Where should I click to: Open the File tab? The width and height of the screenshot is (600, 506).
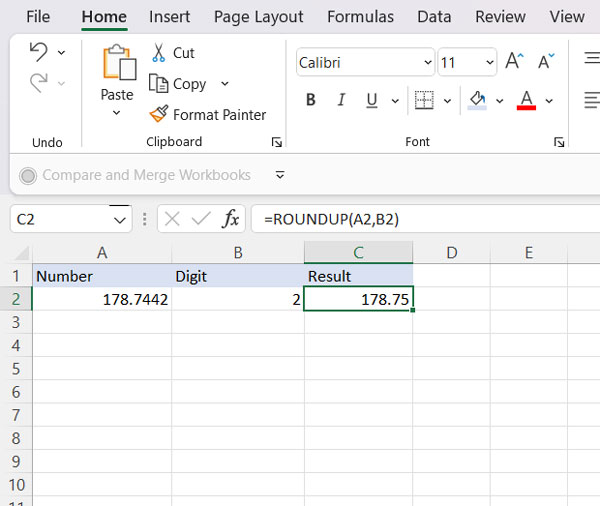[38, 17]
